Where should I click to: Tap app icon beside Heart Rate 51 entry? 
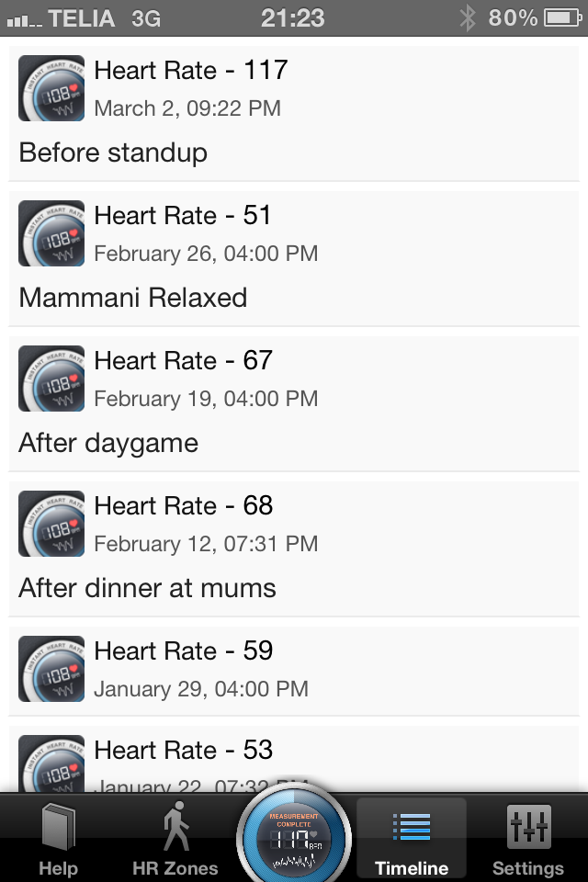pyautogui.click(x=51, y=233)
